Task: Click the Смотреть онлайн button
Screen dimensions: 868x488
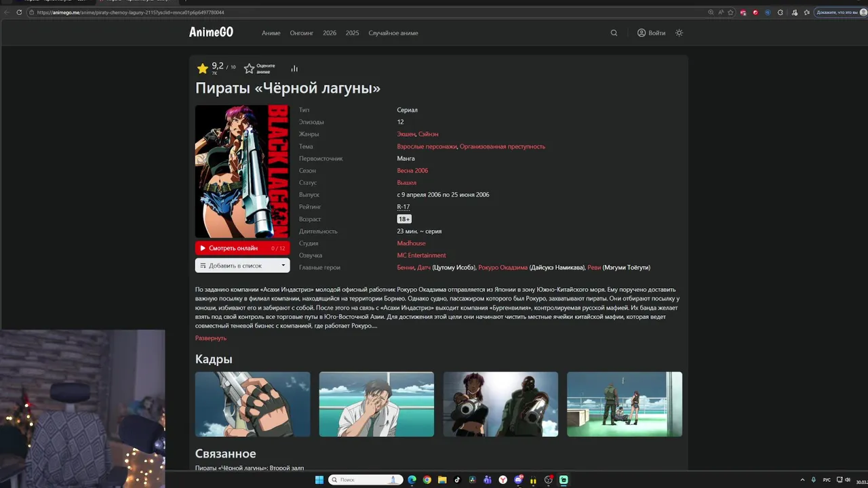Action: click(x=242, y=248)
